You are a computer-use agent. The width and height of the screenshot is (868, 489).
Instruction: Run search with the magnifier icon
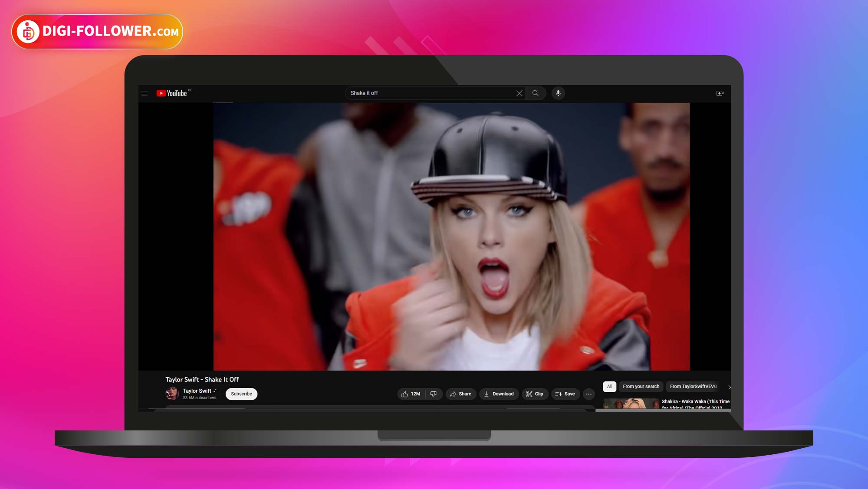[x=536, y=93]
